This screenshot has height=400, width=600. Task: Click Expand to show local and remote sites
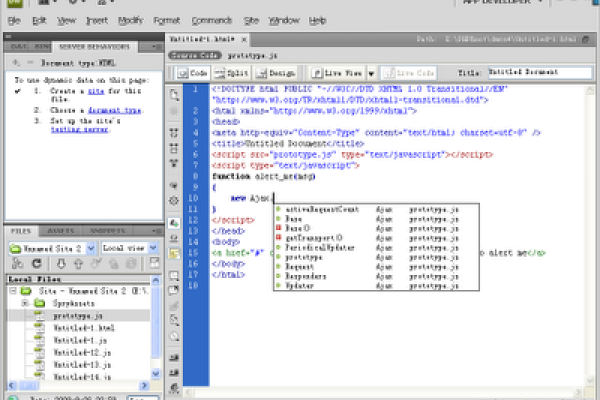tap(155, 263)
